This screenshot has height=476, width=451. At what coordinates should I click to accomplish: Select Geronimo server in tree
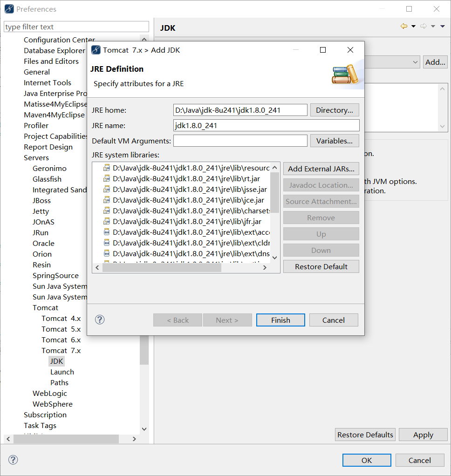click(x=49, y=168)
